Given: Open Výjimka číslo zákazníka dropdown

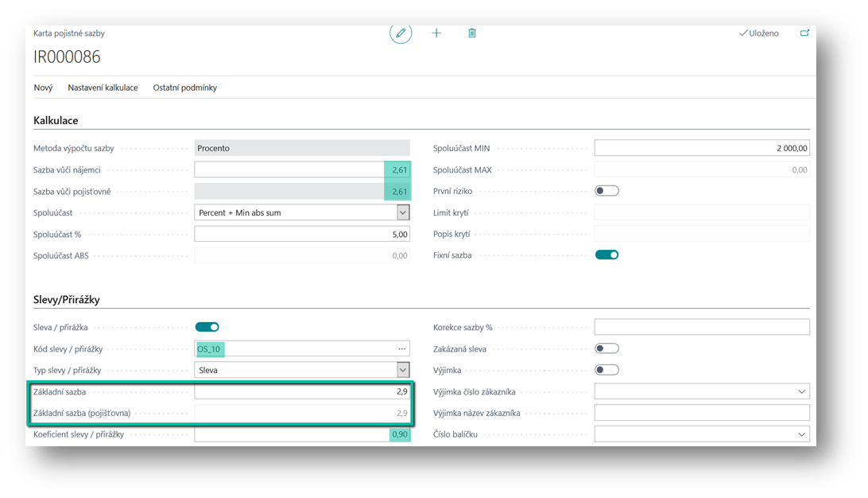Looking at the screenshot, I should pyautogui.click(x=800, y=391).
